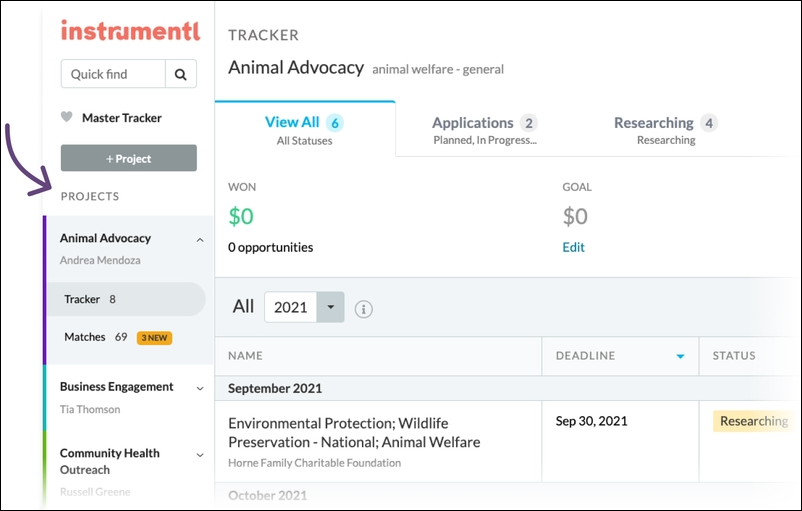Open Master Tracker
This screenshot has width=802, height=511.
click(x=121, y=118)
